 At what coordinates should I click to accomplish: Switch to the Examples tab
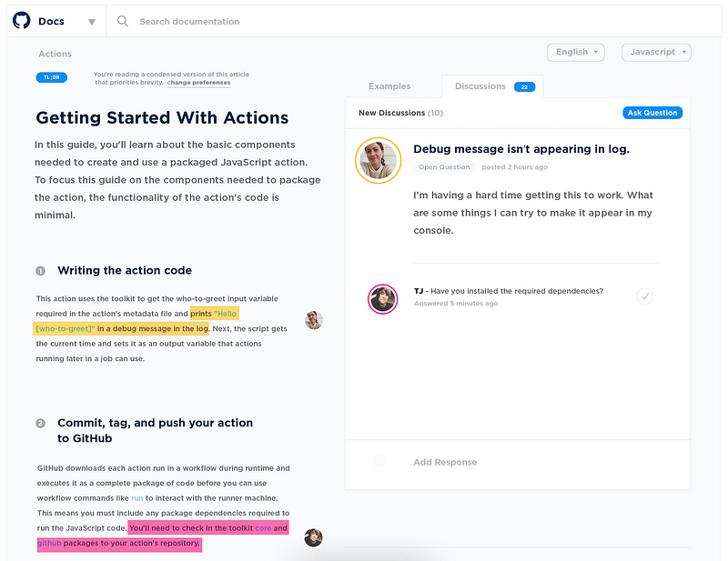point(389,86)
